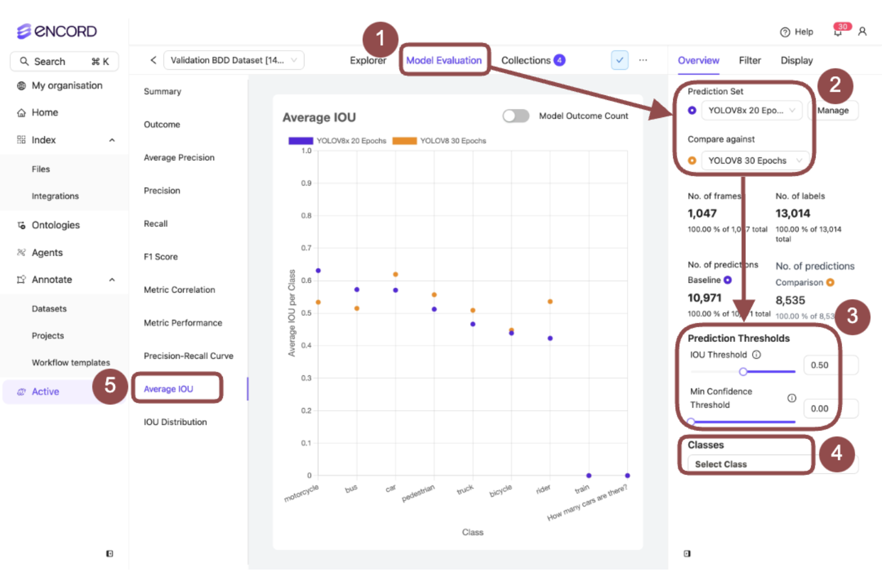Open the three-dot more options menu
Image resolution: width=882 pixels, height=588 pixels.
[643, 60]
